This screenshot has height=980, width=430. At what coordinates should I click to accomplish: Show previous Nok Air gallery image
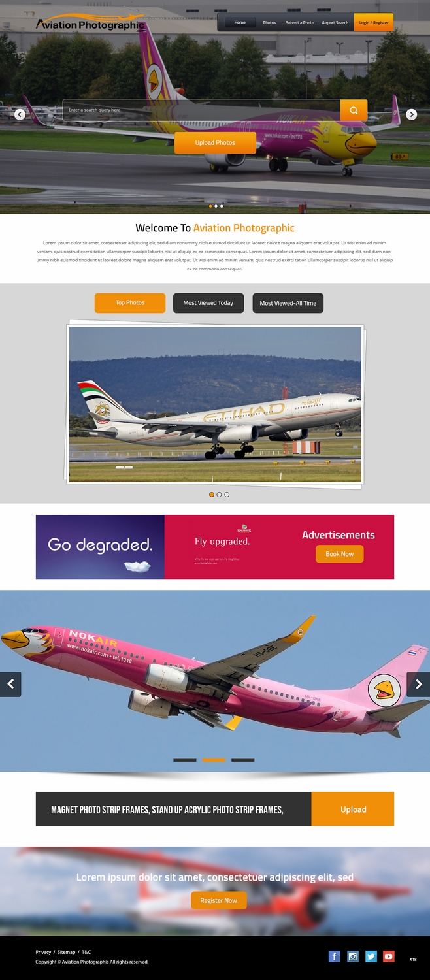click(10, 684)
